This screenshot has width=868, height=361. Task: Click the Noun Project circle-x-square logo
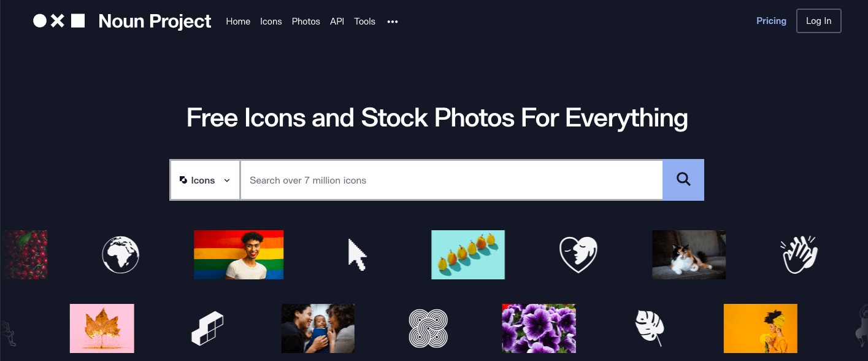tap(59, 21)
